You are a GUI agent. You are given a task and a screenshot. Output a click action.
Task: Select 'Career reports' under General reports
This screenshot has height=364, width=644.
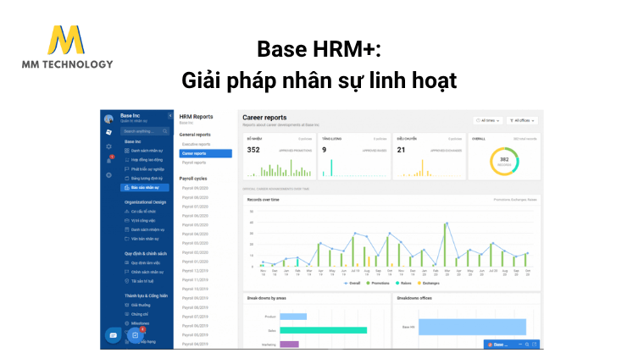(205, 153)
